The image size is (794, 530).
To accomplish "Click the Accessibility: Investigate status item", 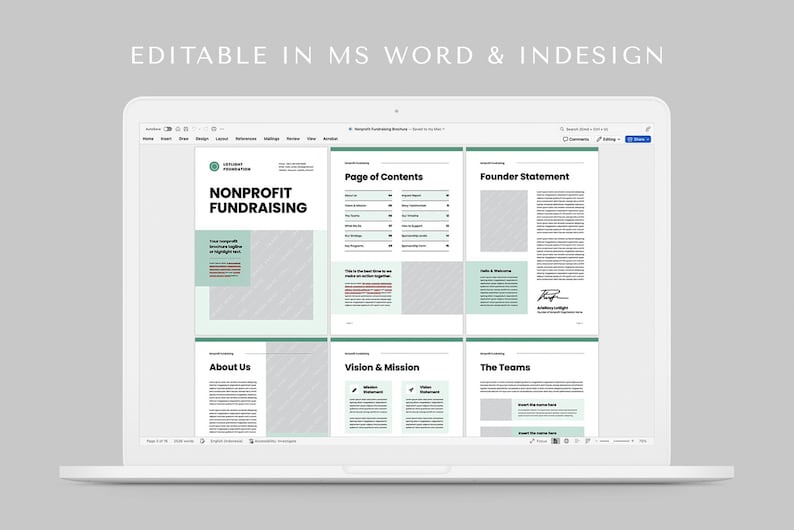I will (x=273, y=441).
